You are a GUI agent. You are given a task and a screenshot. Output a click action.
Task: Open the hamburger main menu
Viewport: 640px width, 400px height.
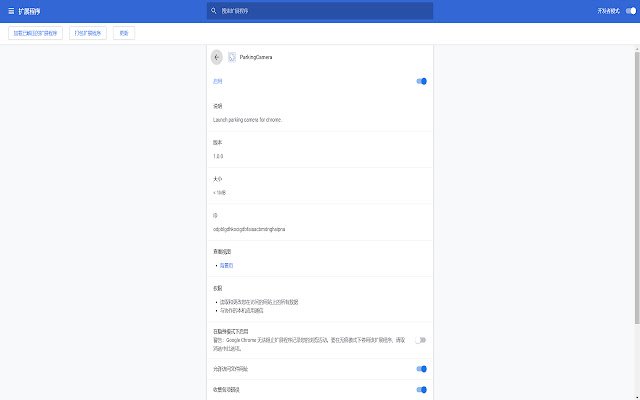coord(11,11)
